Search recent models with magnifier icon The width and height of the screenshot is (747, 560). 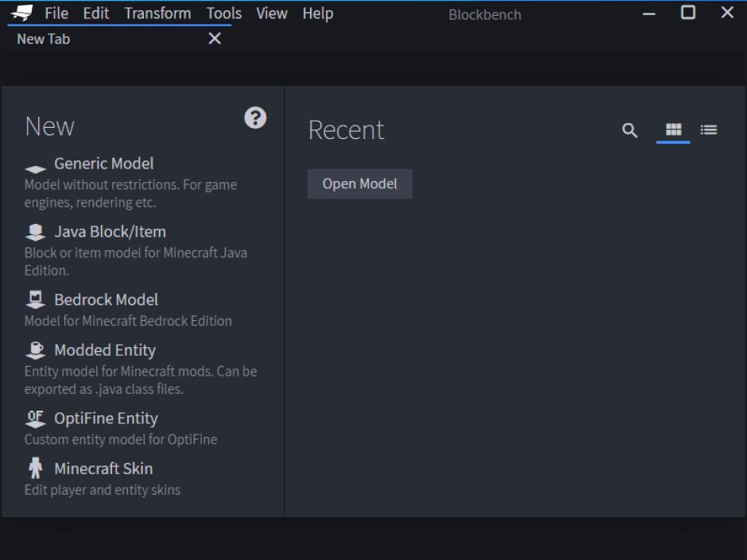point(630,130)
